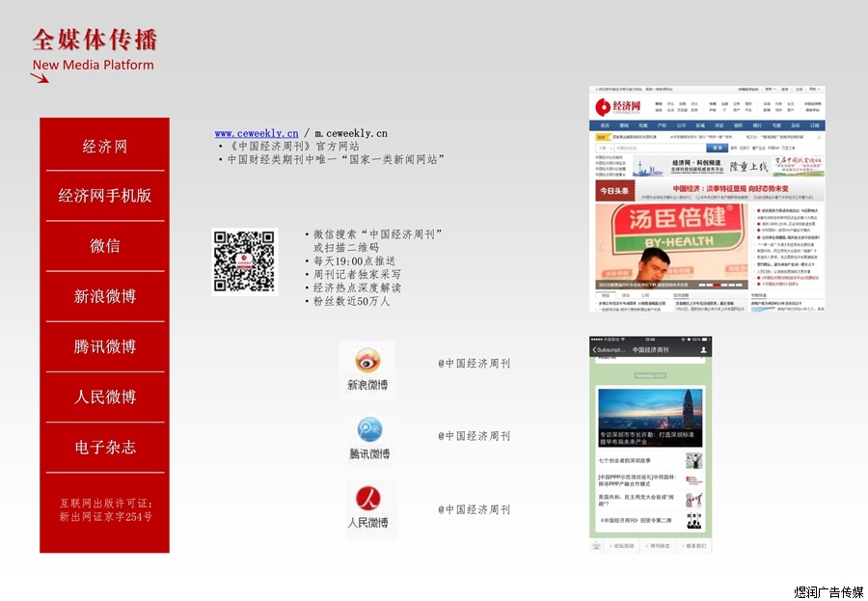Image resolution: width=868 pixels, height=601 pixels.
Task: Click the 中国经济 headline in website screenshot
Action: pyautogui.click(x=731, y=188)
